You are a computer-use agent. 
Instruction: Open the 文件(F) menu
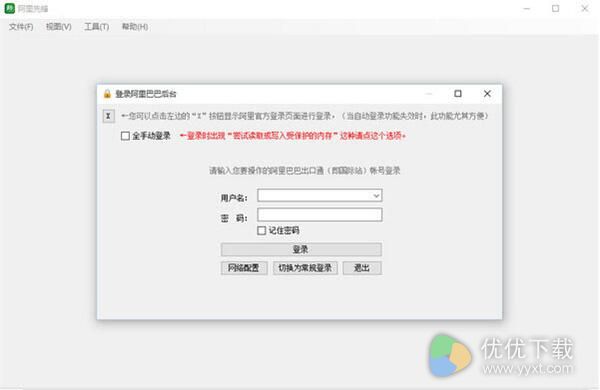click(21, 27)
